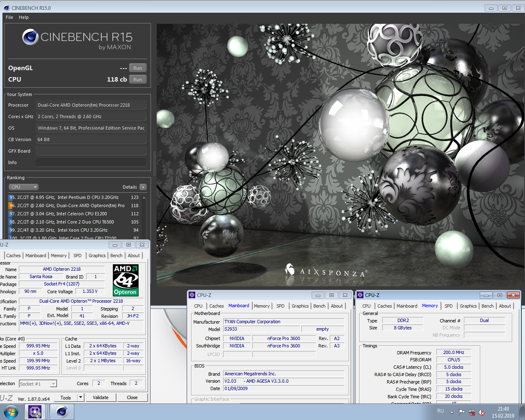525x420 pixels.
Task: Open Mainboard tab in the AMD Opteron CPU-Z window
Action: click(36, 256)
